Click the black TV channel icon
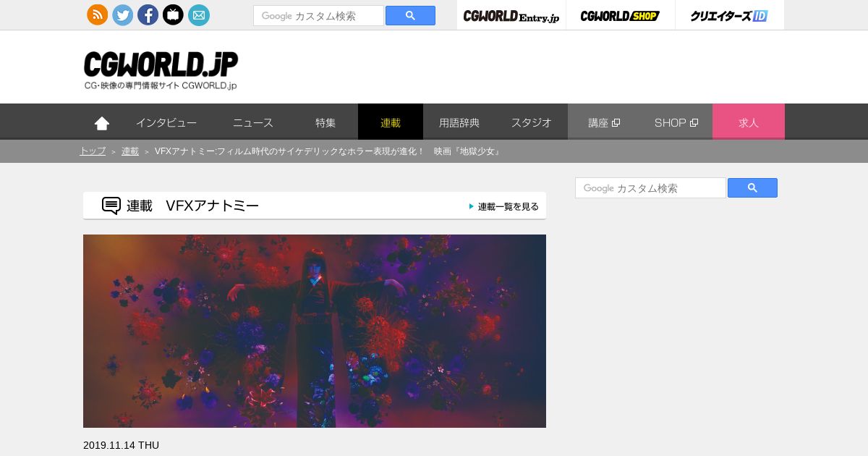 click(x=173, y=14)
